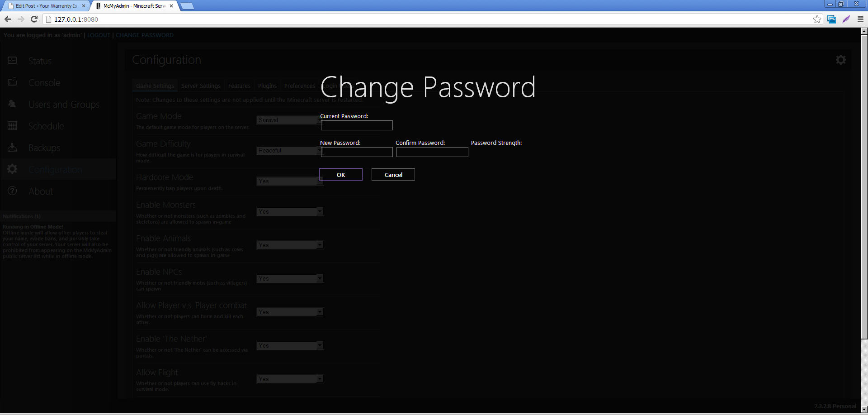This screenshot has width=868, height=415.
Task: Open the Game Difficulty Peaceful dropdown
Action: coord(290,150)
